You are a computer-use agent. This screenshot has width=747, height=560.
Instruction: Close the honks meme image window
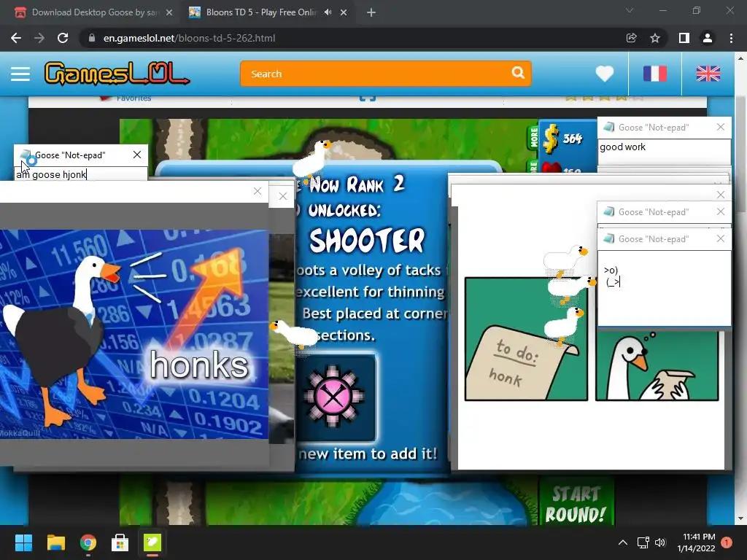click(258, 192)
